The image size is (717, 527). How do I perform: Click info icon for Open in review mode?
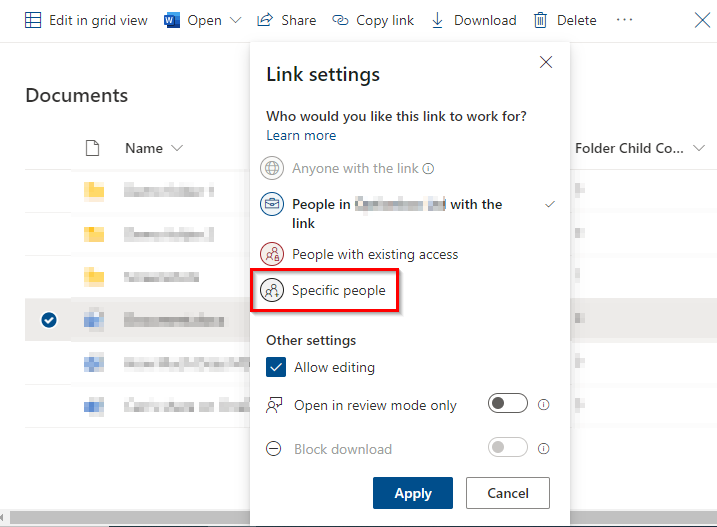544,405
